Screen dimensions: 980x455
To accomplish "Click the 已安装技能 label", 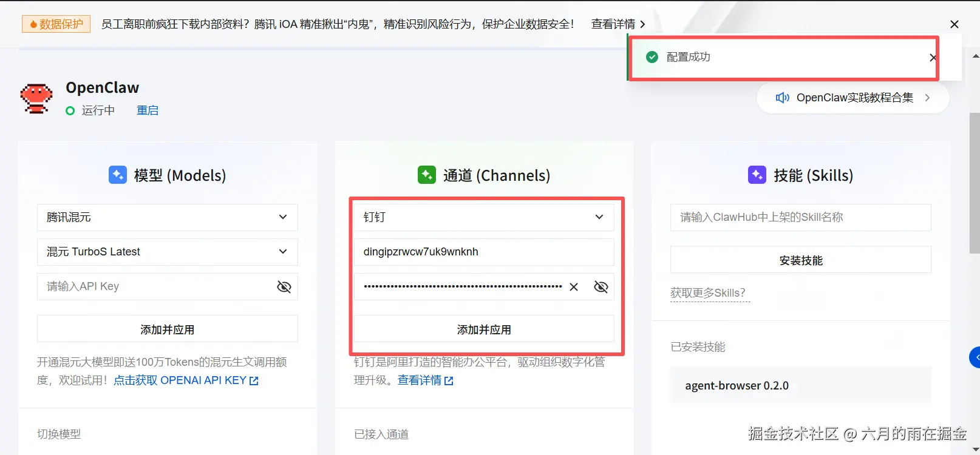I will tap(698, 347).
